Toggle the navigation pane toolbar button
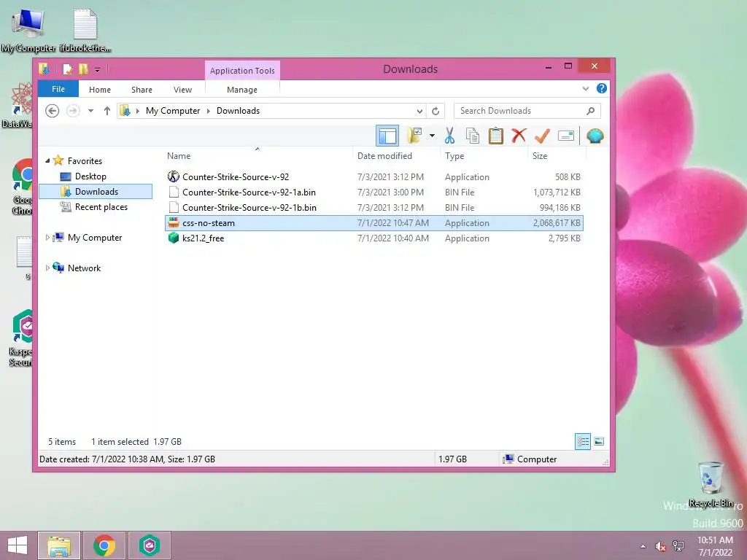 pos(387,136)
